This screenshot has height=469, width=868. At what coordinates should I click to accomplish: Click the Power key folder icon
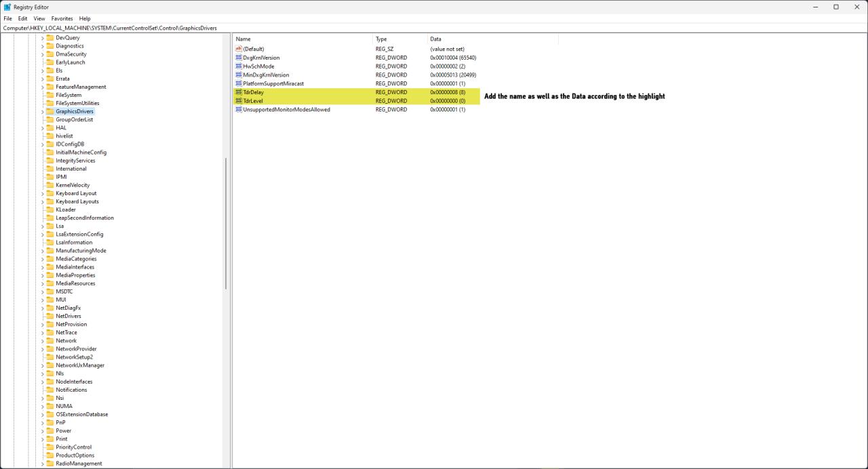[50, 431]
